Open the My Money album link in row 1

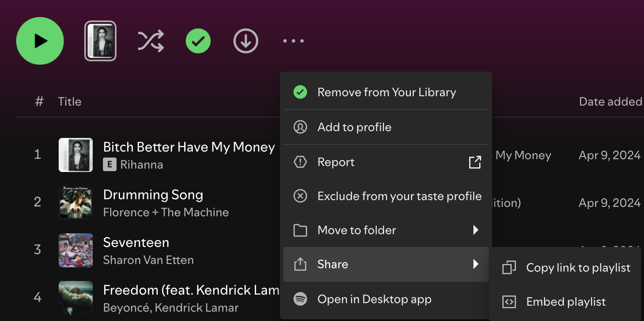[x=522, y=155]
